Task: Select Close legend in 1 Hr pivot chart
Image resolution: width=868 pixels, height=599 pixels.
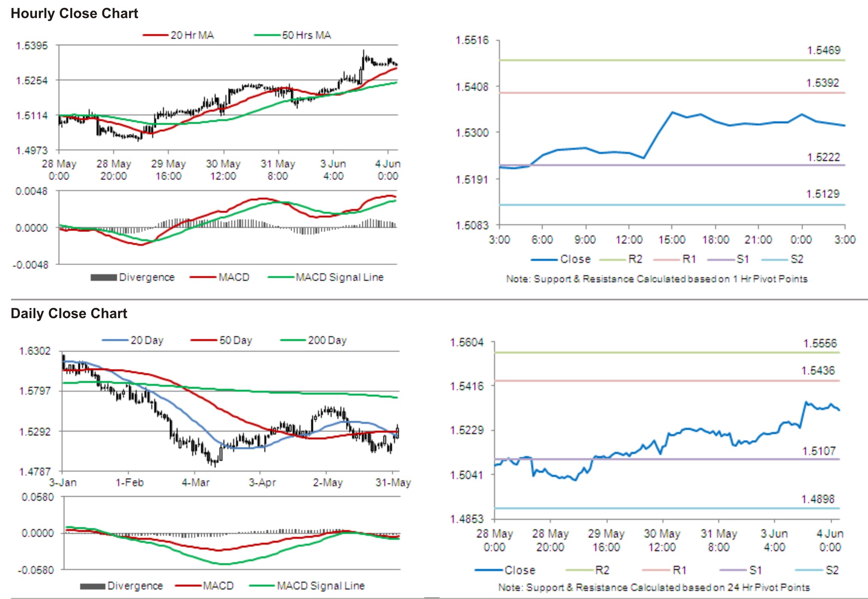Action: [561, 259]
